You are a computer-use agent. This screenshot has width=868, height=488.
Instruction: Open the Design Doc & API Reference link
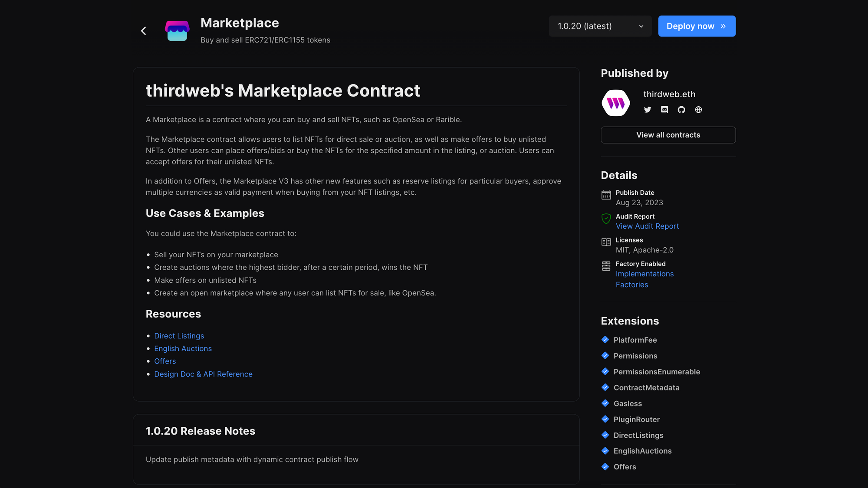tap(203, 374)
